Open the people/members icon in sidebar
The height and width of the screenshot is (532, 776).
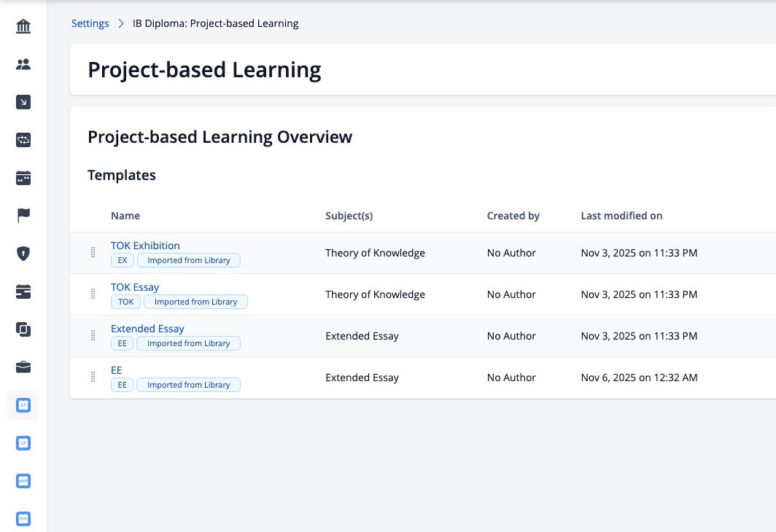pyautogui.click(x=23, y=64)
